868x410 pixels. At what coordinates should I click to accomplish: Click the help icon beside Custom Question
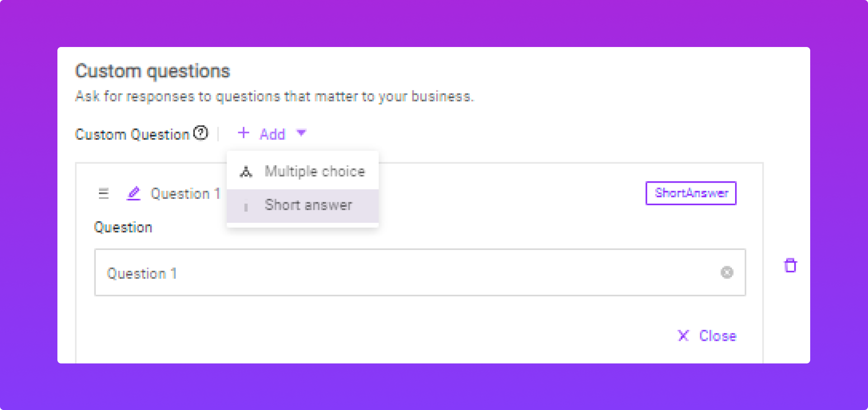tap(201, 133)
